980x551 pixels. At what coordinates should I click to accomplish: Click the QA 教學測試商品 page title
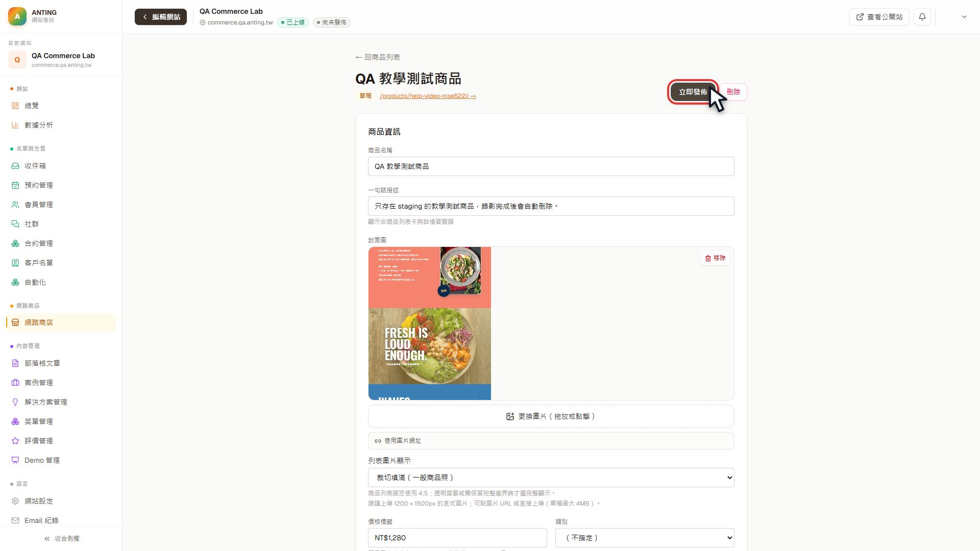(x=408, y=79)
